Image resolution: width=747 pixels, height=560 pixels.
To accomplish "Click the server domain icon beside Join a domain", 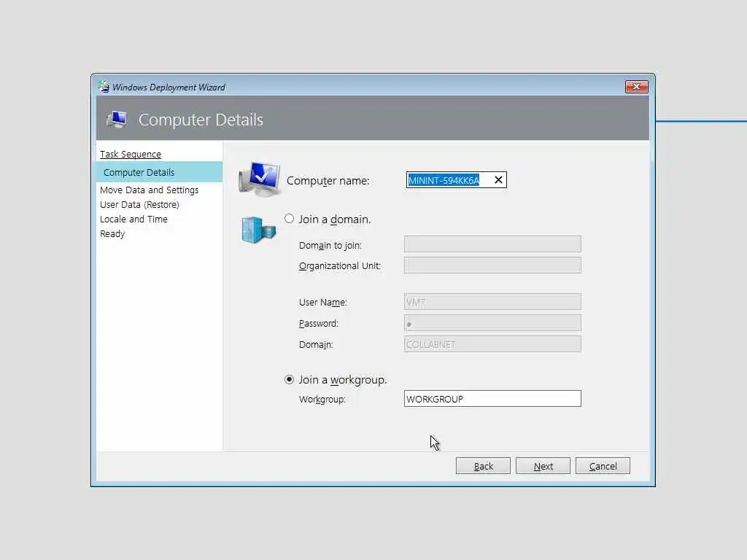I will [x=259, y=230].
